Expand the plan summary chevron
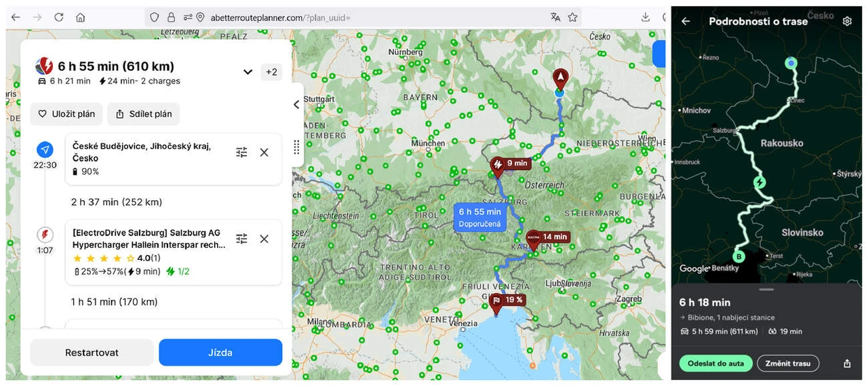 pyautogui.click(x=248, y=72)
